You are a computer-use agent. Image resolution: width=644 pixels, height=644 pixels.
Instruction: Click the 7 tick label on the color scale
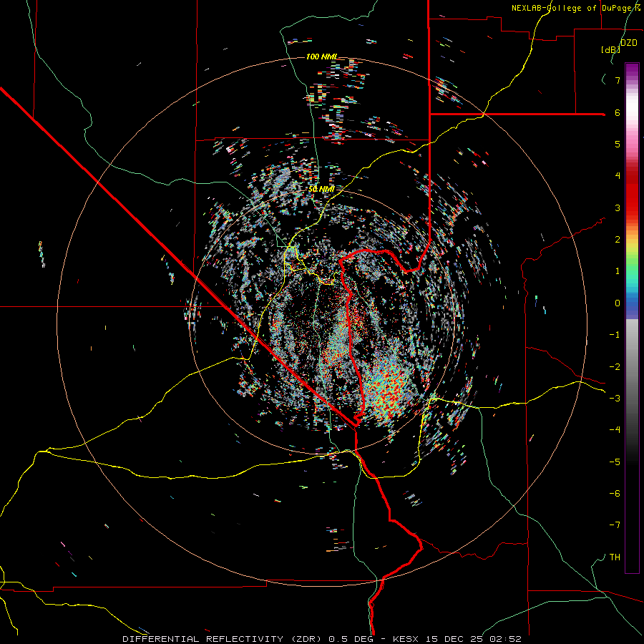pyautogui.click(x=618, y=80)
